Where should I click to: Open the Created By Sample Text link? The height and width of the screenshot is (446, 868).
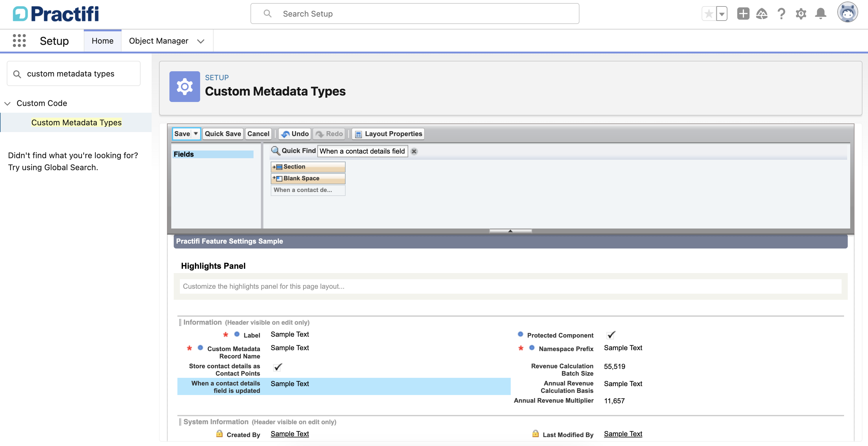[x=290, y=434]
